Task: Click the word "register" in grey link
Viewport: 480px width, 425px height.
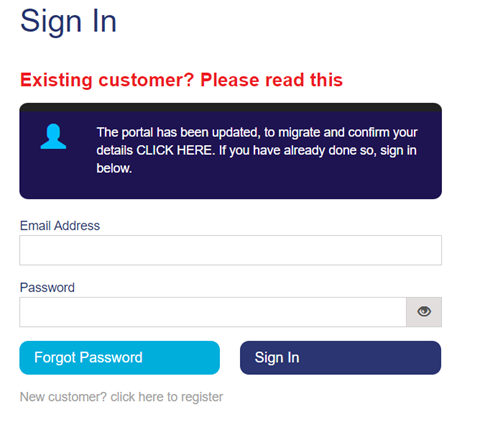Action: tap(202, 397)
